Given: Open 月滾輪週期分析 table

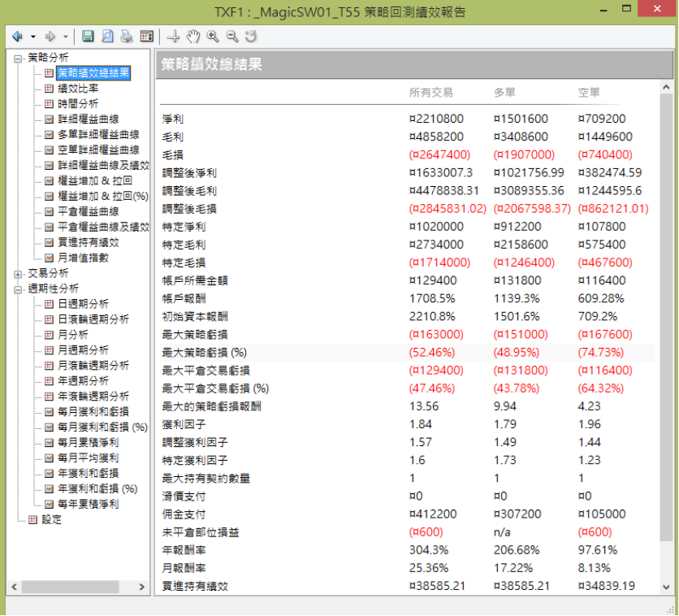Looking at the screenshot, I should [93, 365].
